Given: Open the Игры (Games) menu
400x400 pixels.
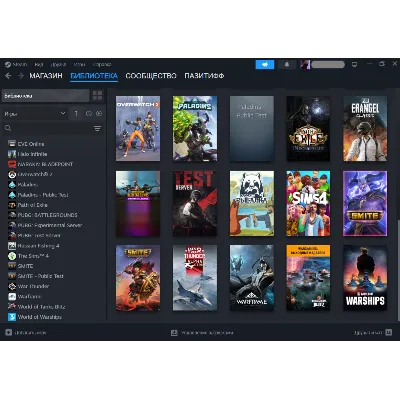Looking at the screenshot, I should point(79,64).
